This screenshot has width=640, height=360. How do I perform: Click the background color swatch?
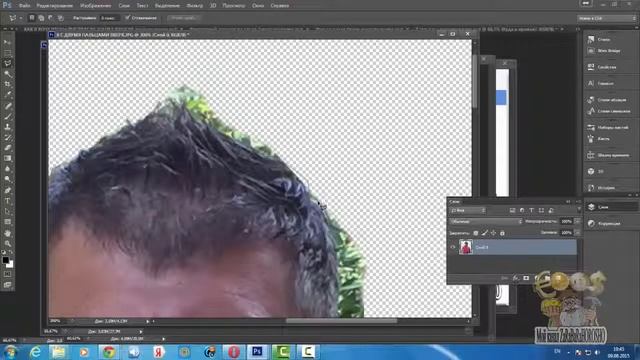(x=10, y=264)
